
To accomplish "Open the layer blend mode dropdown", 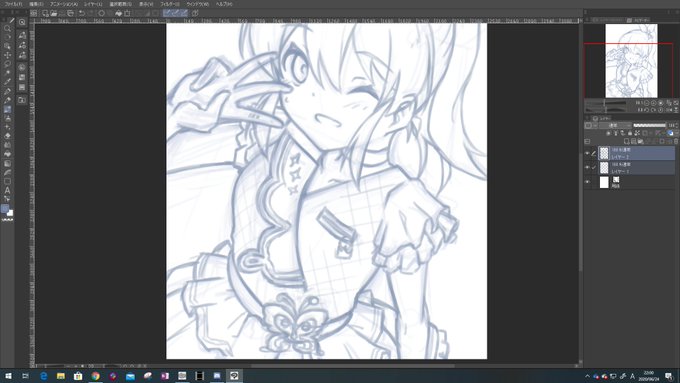I will [x=615, y=125].
